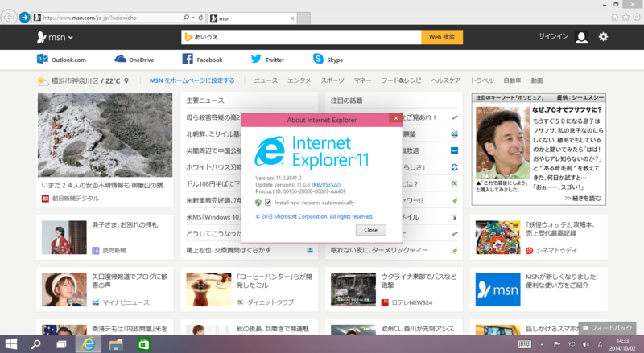Click the volume speaker tray icon
Viewport: 644px width, 353px height.
pos(586,344)
